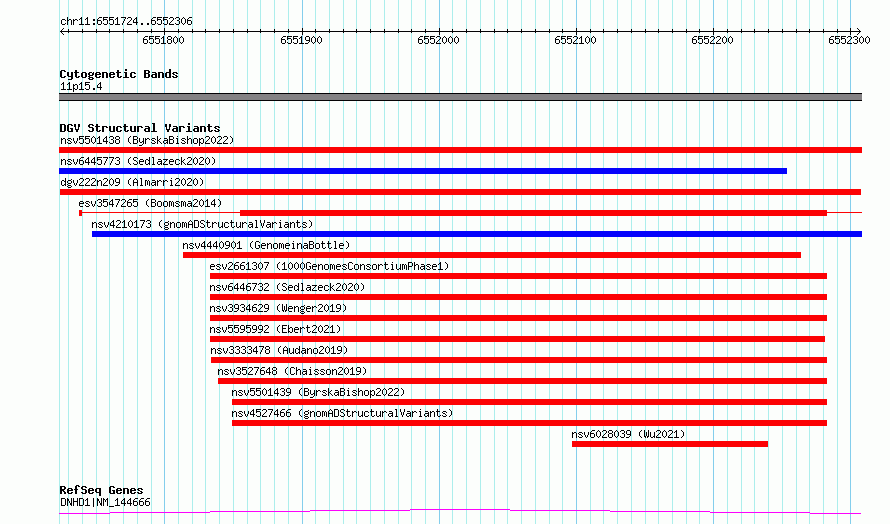This screenshot has height=524, width=890.
Task: Select the red bar under nsv4440901
Action: pyautogui.click(x=492, y=255)
